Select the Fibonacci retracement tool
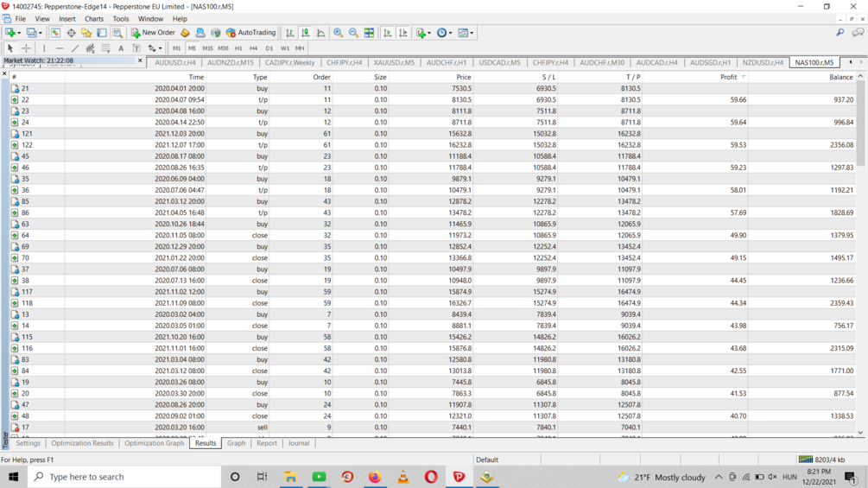The image size is (868, 488). click(x=105, y=48)
